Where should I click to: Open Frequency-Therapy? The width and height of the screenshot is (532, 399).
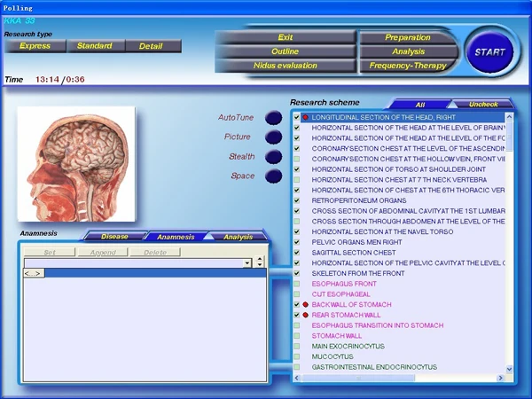pyautogui.click(x=408, y=66)
